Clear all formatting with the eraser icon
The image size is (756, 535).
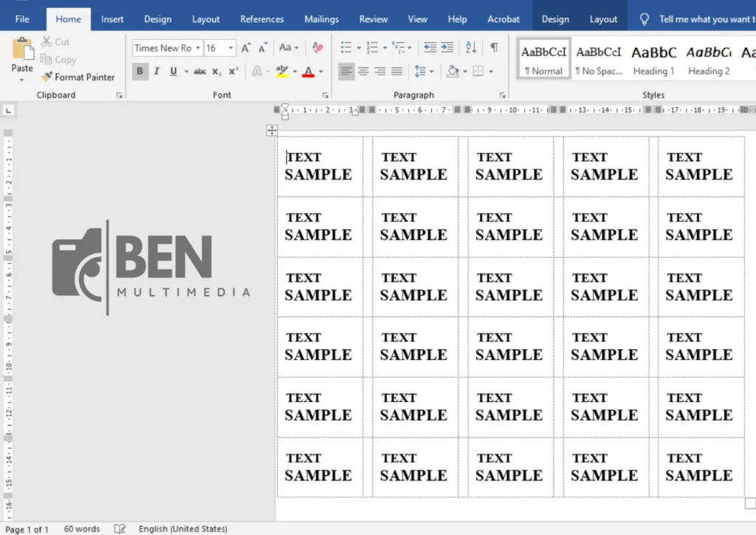point(317,47)
